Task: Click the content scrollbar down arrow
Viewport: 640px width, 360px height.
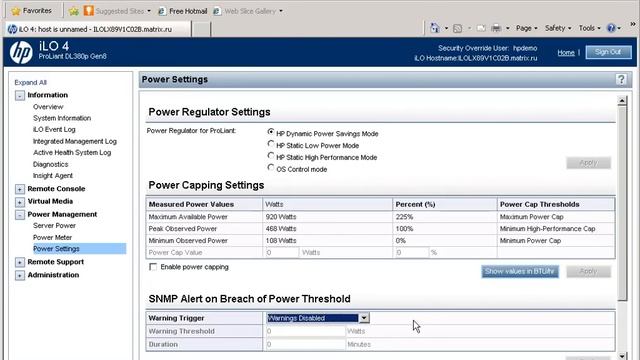Action: [622, 356]
